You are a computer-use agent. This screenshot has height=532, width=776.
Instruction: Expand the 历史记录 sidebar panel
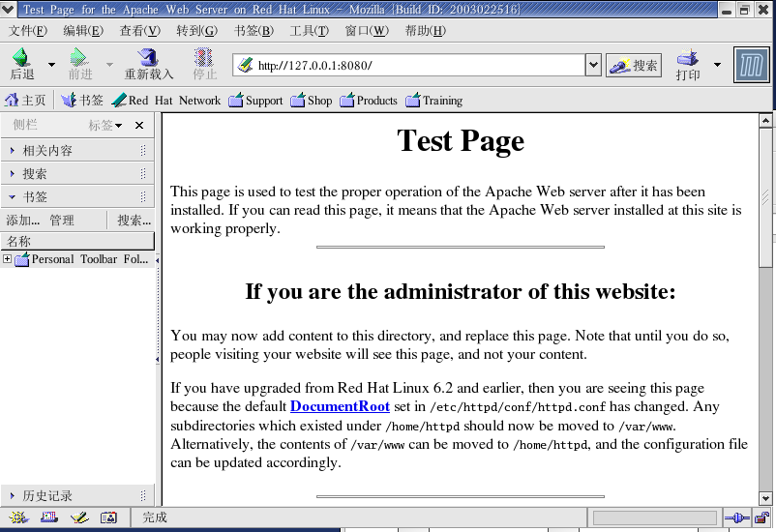pyautogui.click(x=77, y=495)
